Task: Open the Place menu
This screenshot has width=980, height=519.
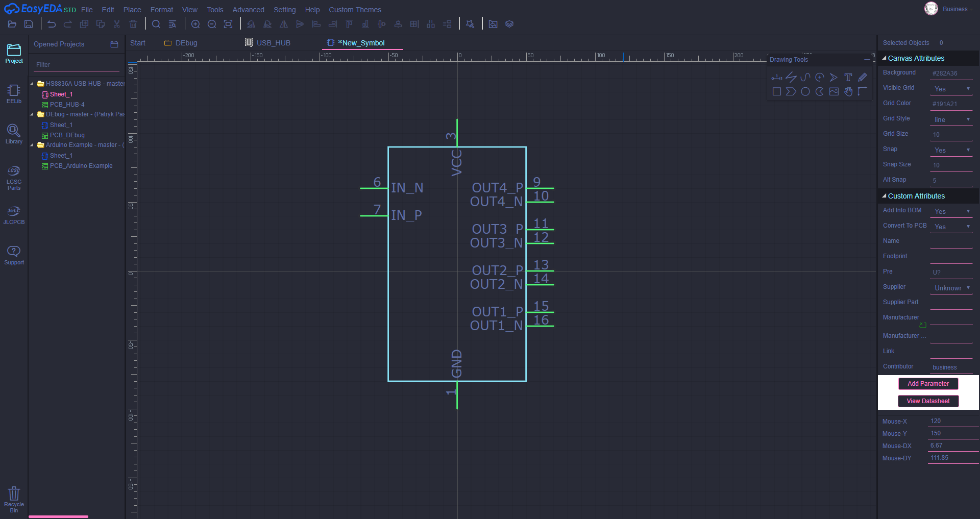Action: 132,10
